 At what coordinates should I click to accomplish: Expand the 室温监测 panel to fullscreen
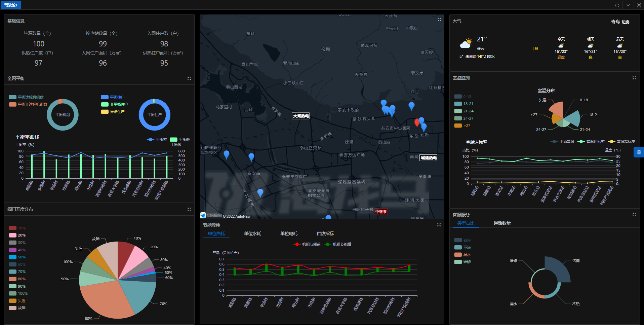coord(634,78)
